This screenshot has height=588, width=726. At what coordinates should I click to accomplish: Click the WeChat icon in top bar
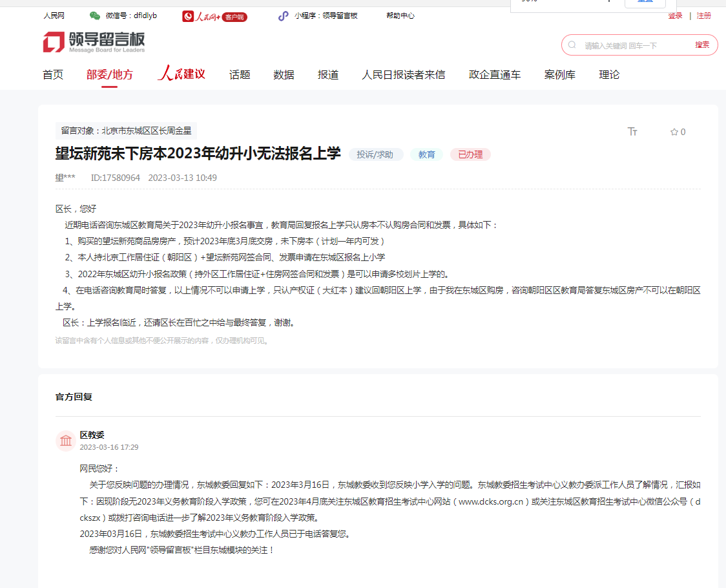(x=95, y=16)
